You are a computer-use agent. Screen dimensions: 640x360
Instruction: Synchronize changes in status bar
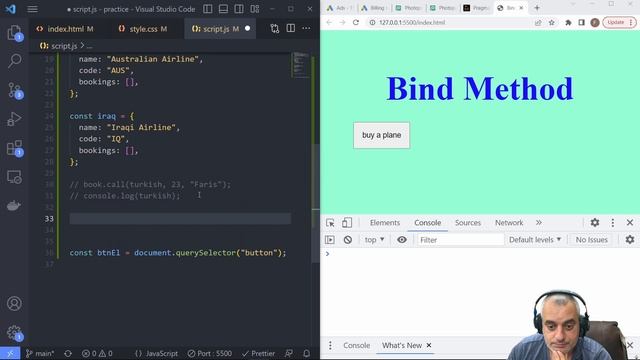68,353
